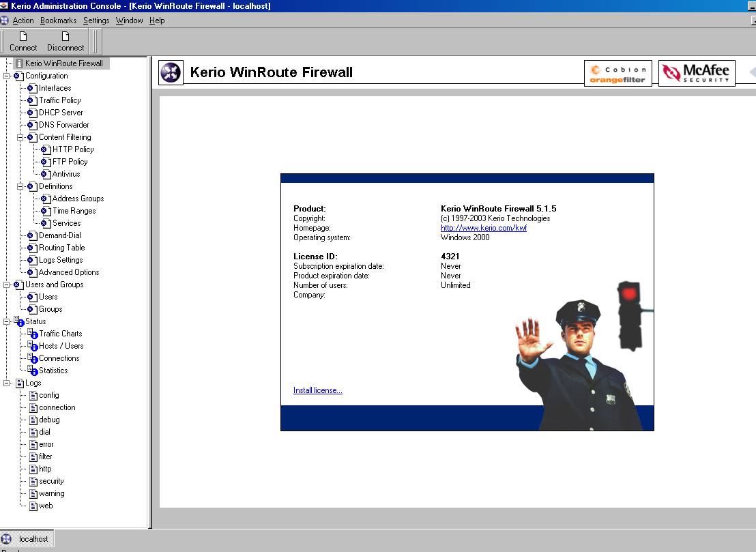Click the Kerio WinRoute Firewall header icon
Image resolution: width=756 pixels, height=552 pixels.
171,73
